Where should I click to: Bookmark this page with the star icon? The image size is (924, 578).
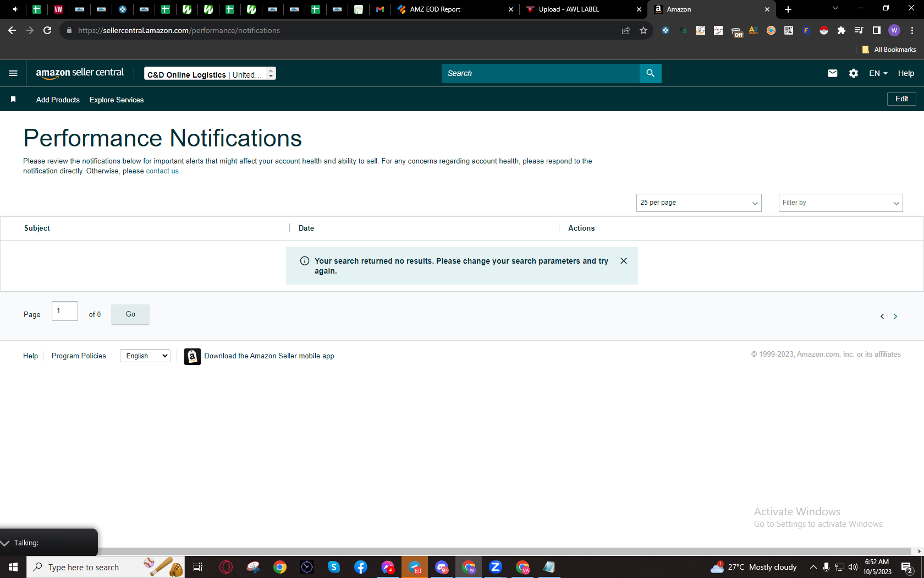tap(643, 30)
